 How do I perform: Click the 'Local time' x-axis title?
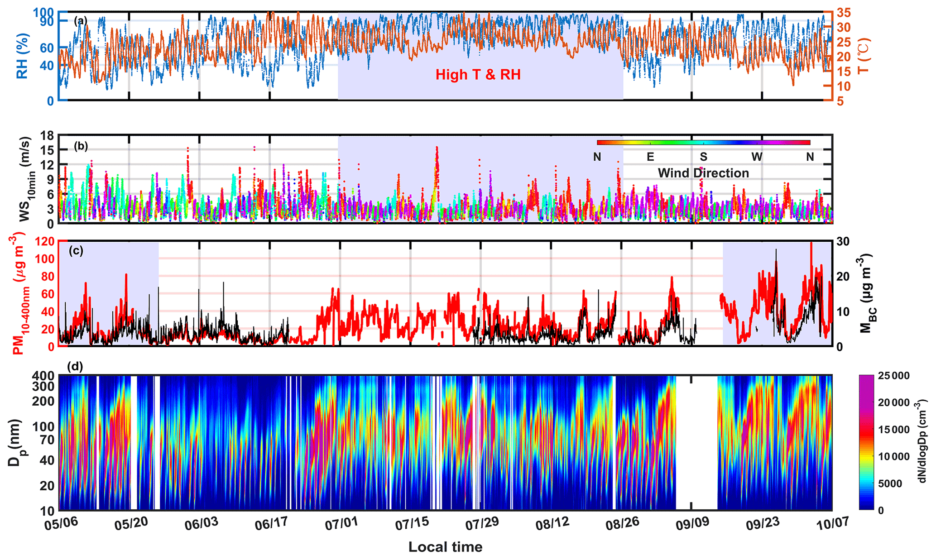coord(445,547)
